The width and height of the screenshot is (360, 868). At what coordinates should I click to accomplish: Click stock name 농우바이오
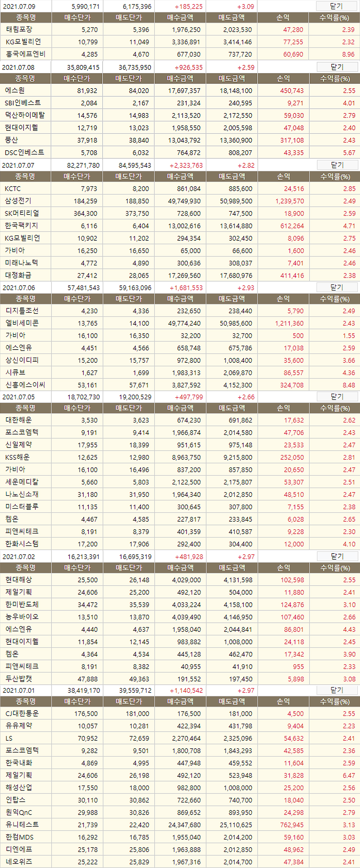(x=22, y=617)
